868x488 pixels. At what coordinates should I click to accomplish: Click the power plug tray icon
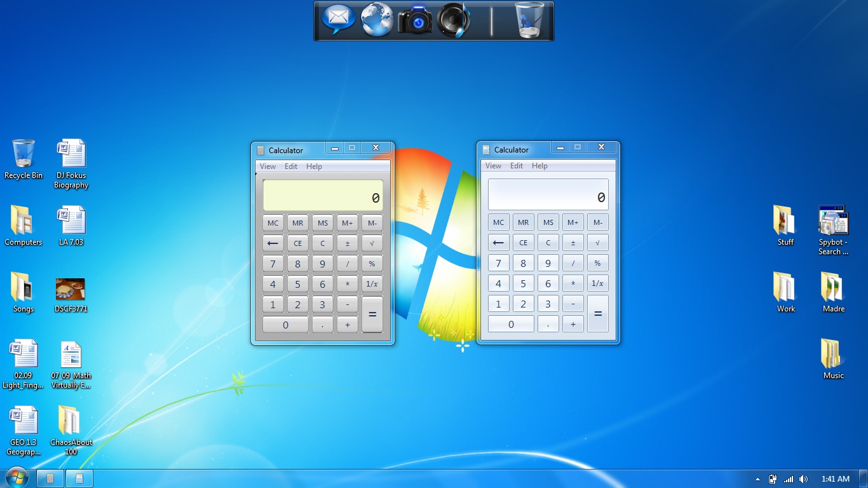click(773, 479)
